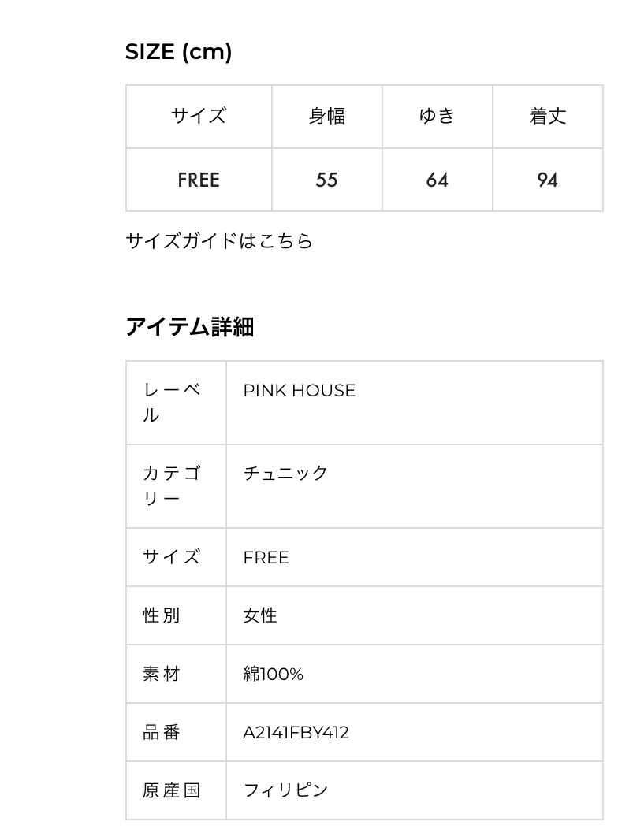Select the 94 garment length value
Image resolution: width=633 pixels, height=840 pixels.
(x=547, y=180)
